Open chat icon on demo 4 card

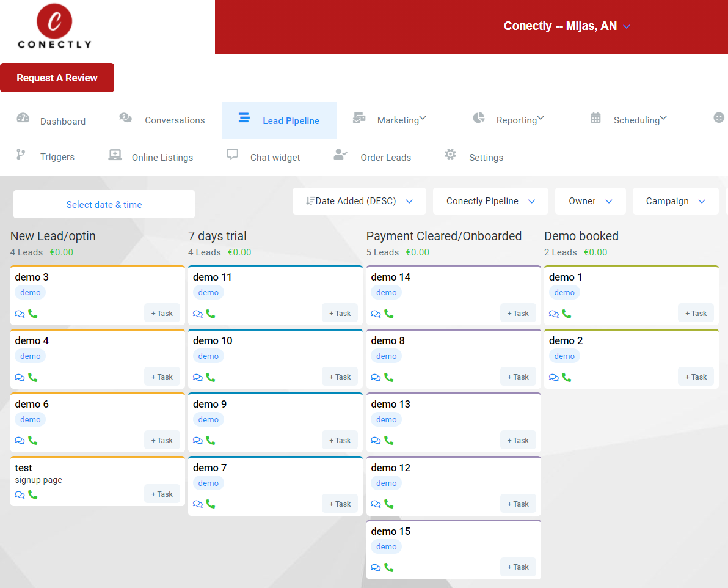pos(20,378)
